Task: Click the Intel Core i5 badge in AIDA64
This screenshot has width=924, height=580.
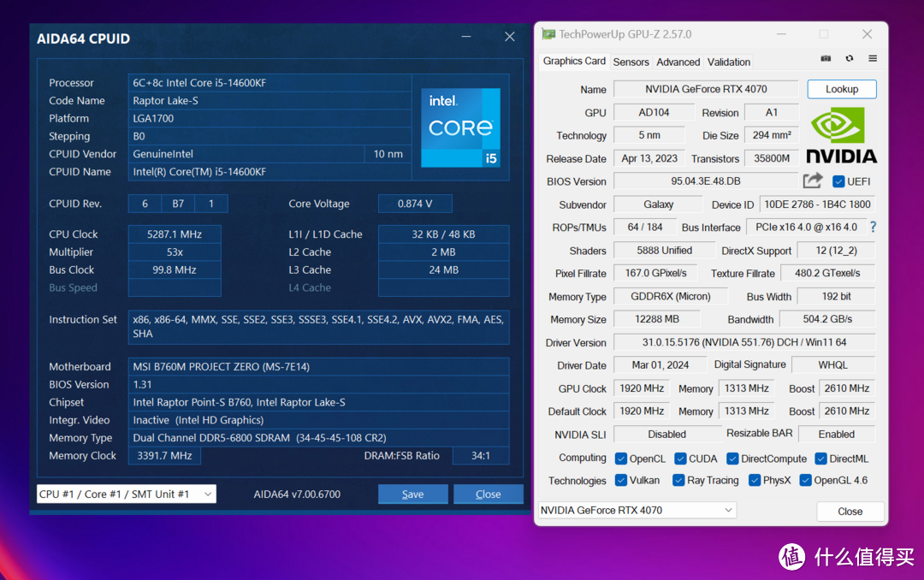Action: point(461,127)
